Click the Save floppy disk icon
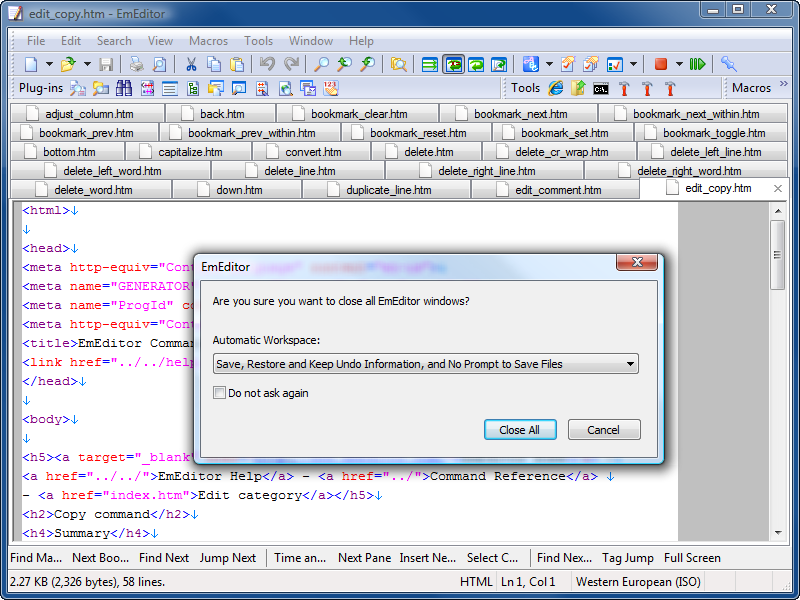This screenshot has width=800, height=600. (106, 64)
